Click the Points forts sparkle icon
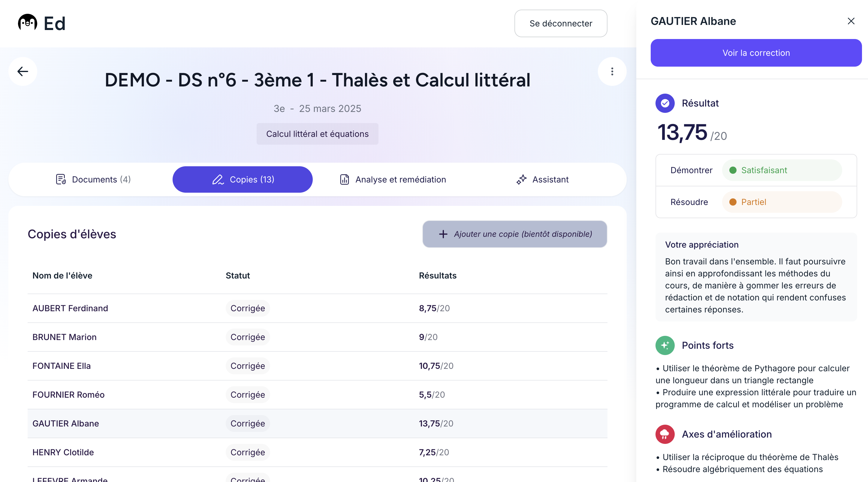This screenshot has height=482, width=868. point(665,345)
